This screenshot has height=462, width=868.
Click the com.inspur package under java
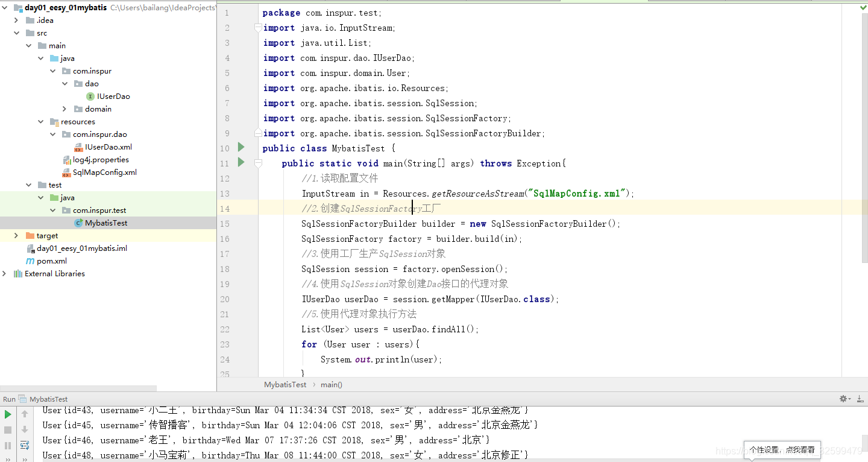click(x=86, y=71)
